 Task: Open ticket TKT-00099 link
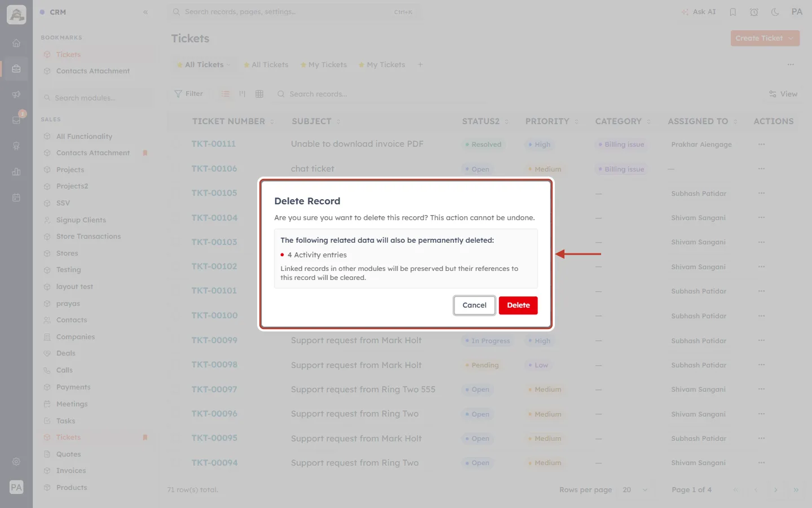(214, 340)
